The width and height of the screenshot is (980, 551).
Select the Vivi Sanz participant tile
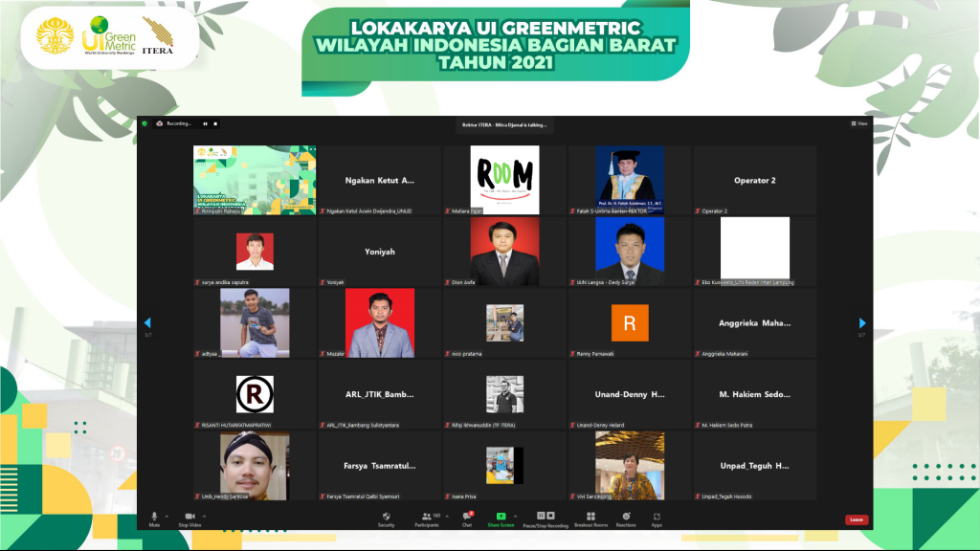tap(630, 466)
